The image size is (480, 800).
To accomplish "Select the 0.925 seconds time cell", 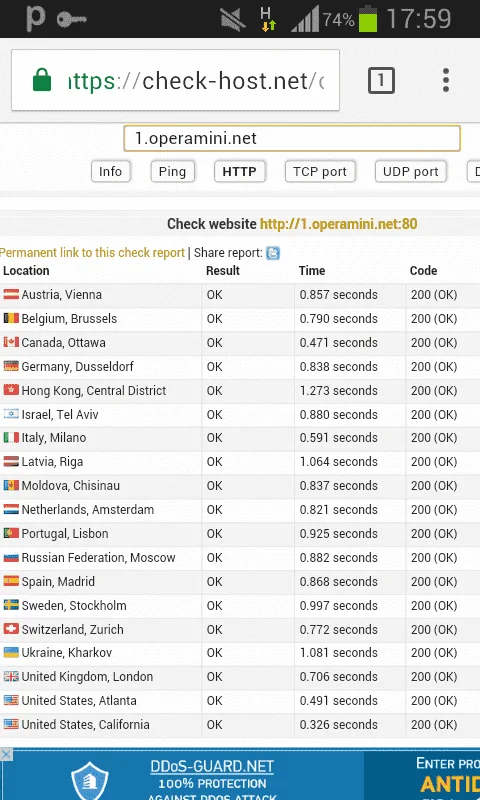I will coord(339,533).
